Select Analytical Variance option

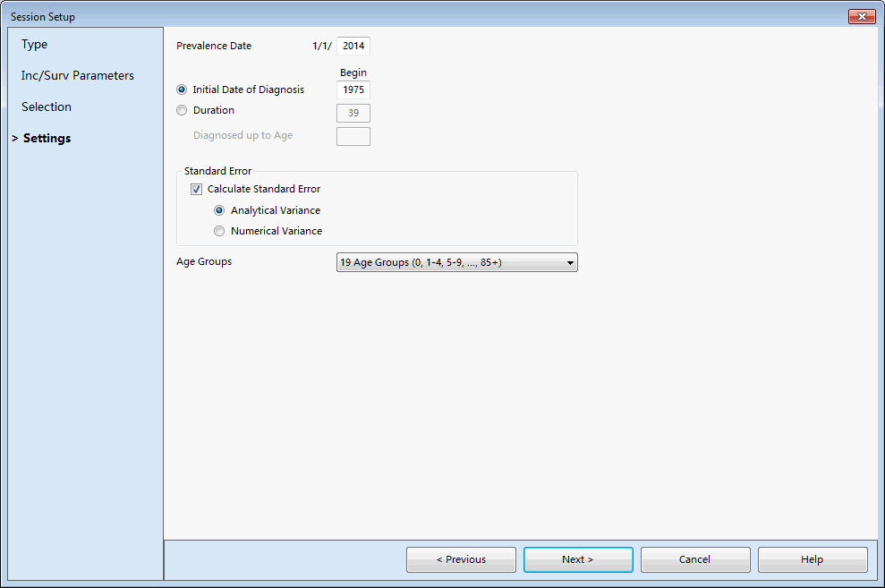(219, 211)
